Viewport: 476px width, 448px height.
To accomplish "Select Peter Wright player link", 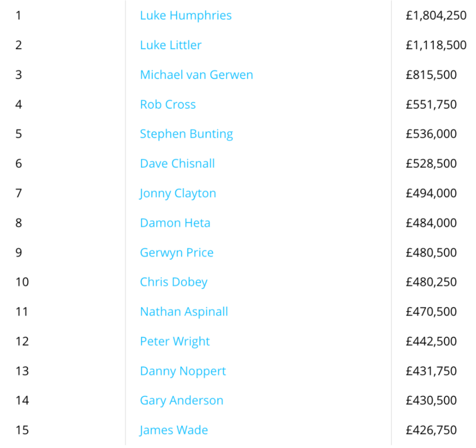I will [x=175, y=341].
